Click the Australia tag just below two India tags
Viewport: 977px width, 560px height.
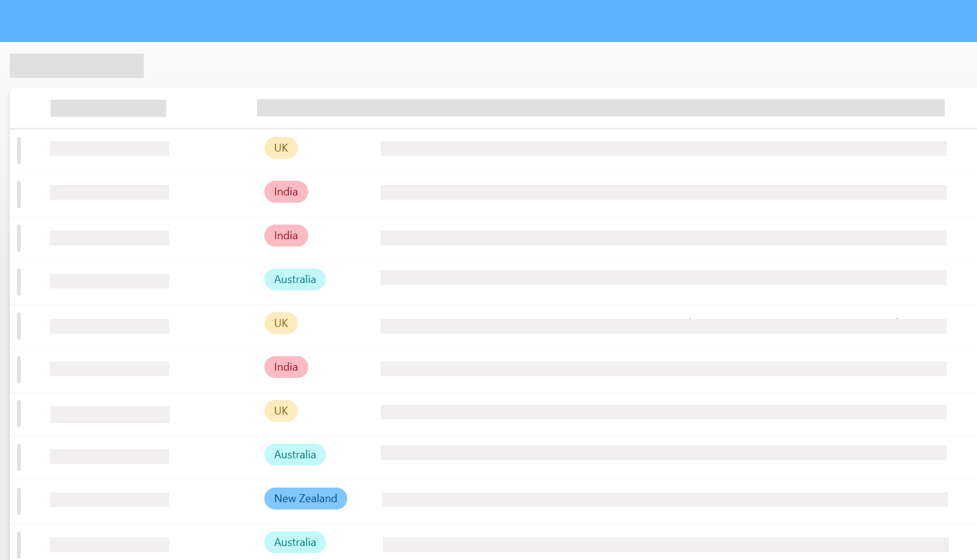coord(295,279)
